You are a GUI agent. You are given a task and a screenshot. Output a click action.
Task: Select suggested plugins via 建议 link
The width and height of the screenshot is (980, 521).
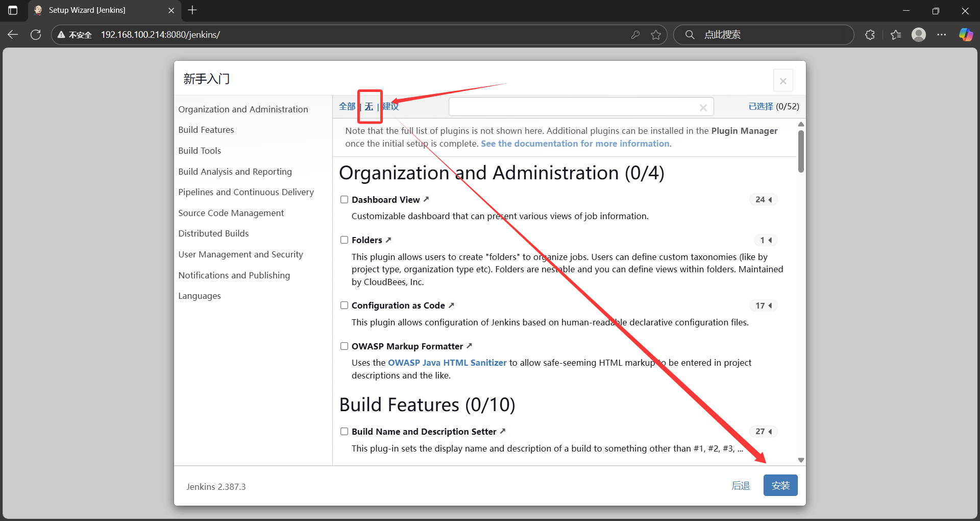click(390, 106)
